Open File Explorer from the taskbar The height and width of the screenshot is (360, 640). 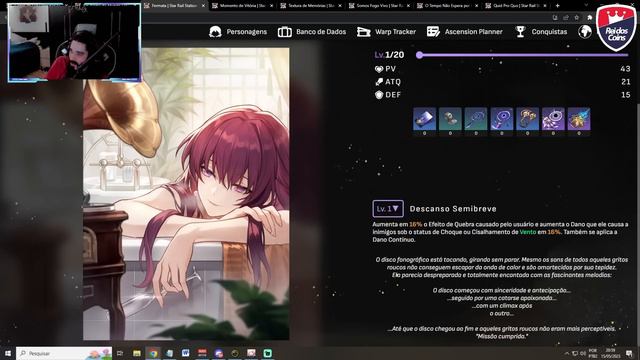[137, 353]
